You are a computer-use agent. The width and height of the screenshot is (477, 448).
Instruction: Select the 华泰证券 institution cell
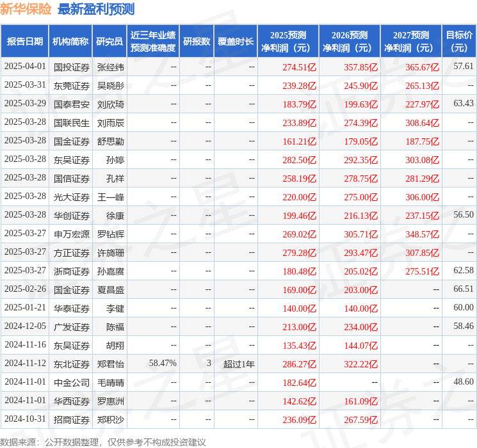coord(72,308)
